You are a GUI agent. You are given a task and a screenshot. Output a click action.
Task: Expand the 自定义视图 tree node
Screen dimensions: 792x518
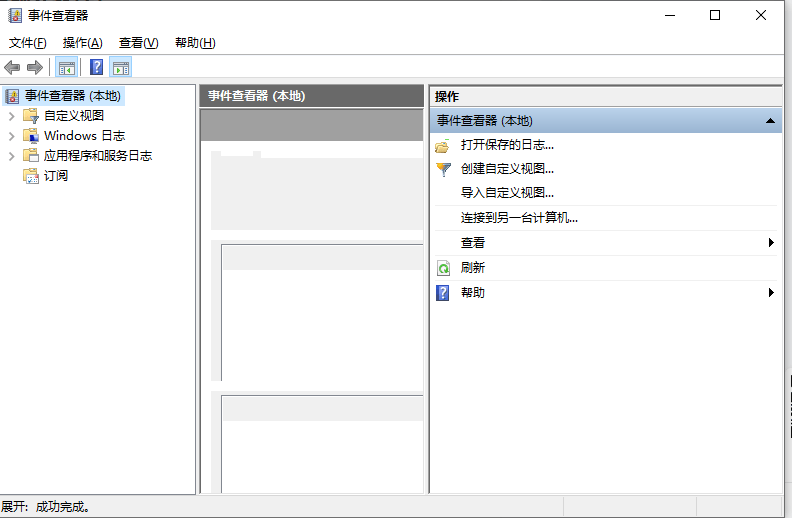[x=12, y=116]
